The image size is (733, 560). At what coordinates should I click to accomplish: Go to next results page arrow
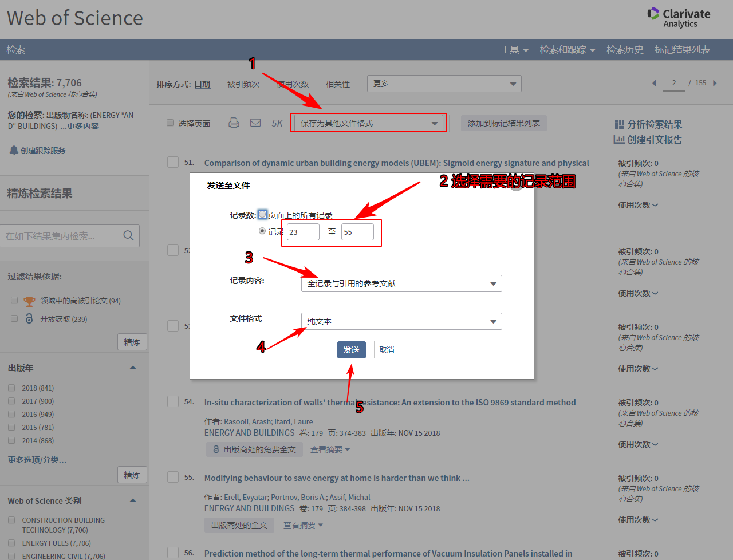point(715,83)
